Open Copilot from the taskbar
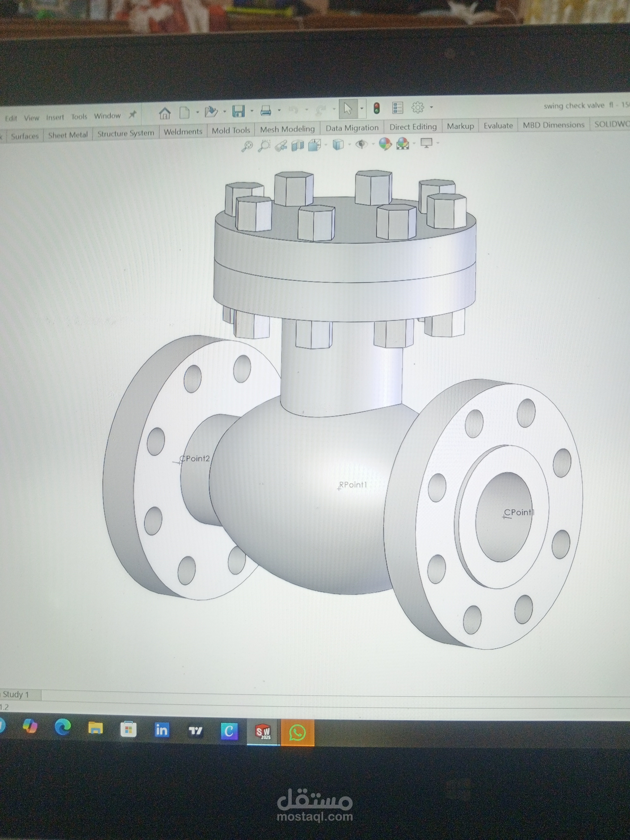Viewport: 630px width, 840px height. pyautogui.click(x=30, y=726)
